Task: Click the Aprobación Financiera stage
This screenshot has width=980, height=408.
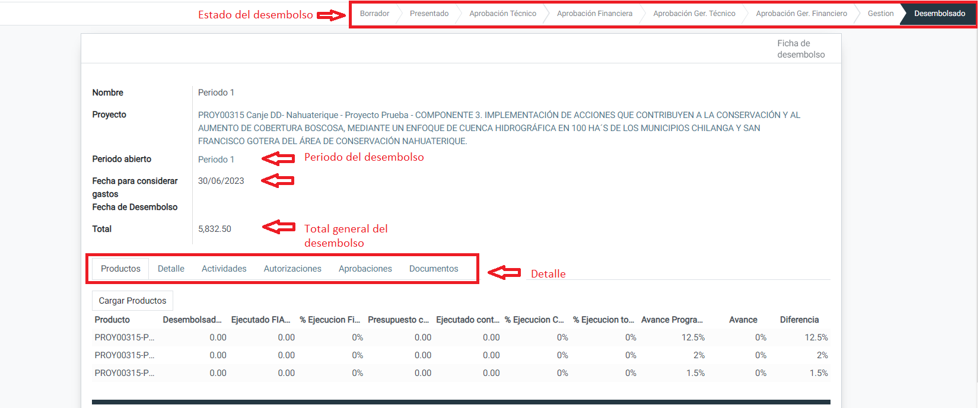Action: click(x=594, y=14)
